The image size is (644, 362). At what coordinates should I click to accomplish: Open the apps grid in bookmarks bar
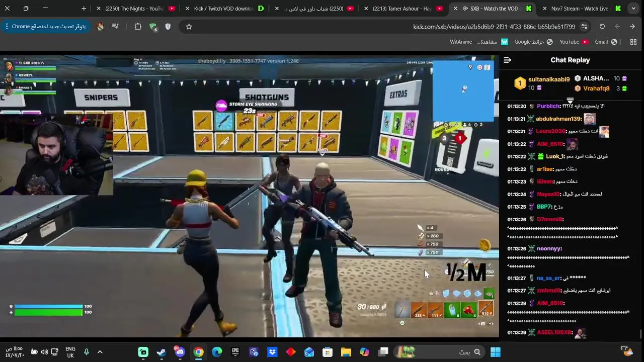633,42
